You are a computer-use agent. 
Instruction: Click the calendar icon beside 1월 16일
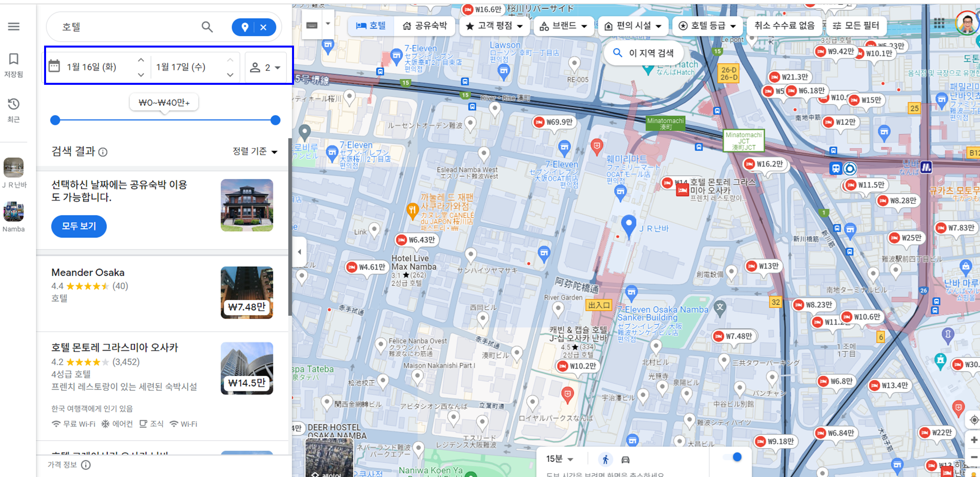(54, 66)
